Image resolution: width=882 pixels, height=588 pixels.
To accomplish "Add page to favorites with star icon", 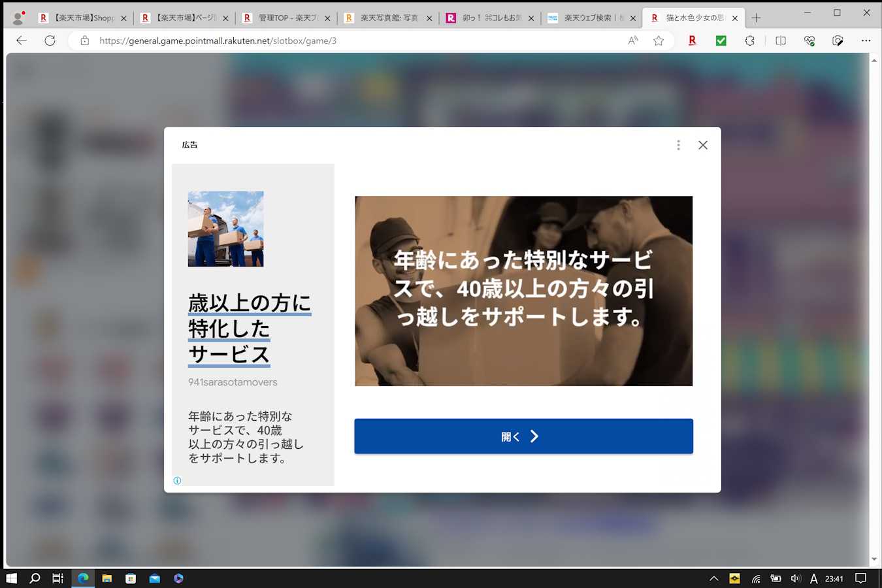I will point(659,41).
